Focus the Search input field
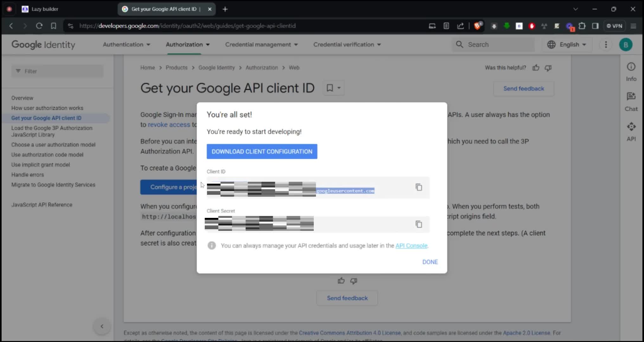Viewport: 644px width, 342px height. point(493,45)
